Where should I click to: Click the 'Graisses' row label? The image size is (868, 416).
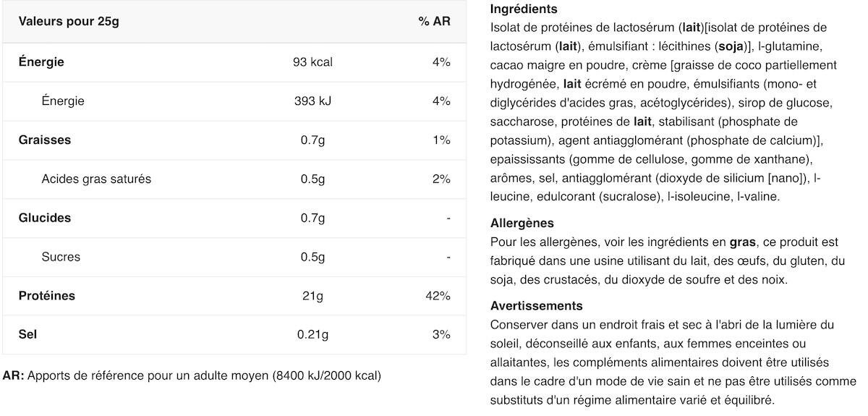click(x=45, y=140)
